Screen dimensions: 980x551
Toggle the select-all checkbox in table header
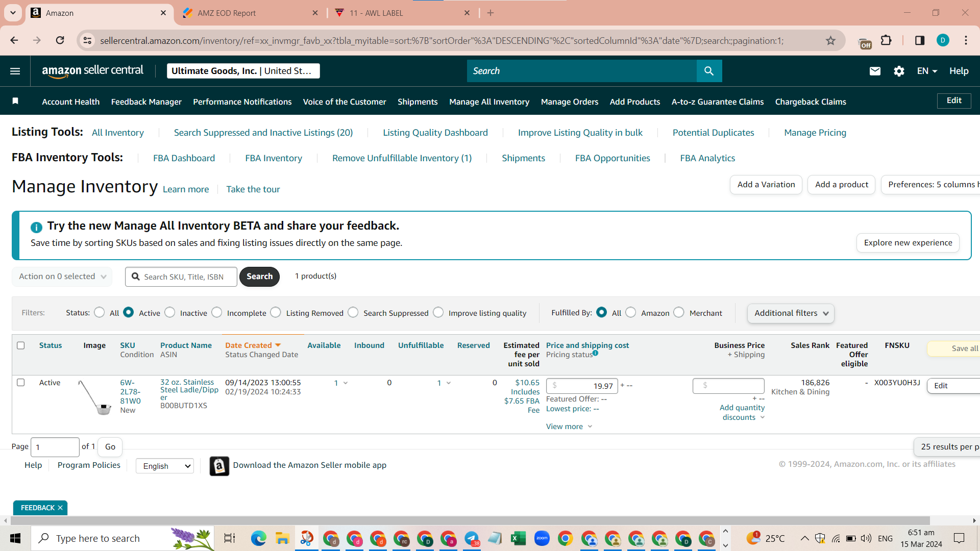[21, 345]
